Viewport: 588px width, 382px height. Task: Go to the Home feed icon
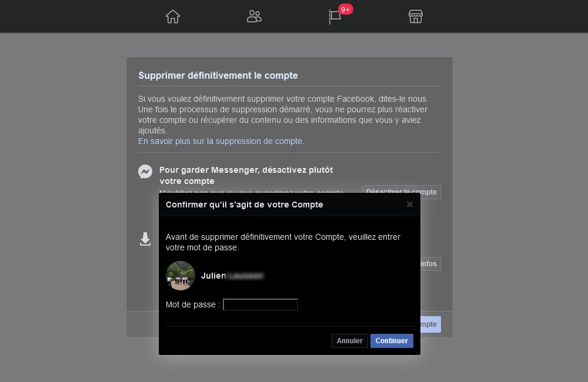click(x=173, y=16)
